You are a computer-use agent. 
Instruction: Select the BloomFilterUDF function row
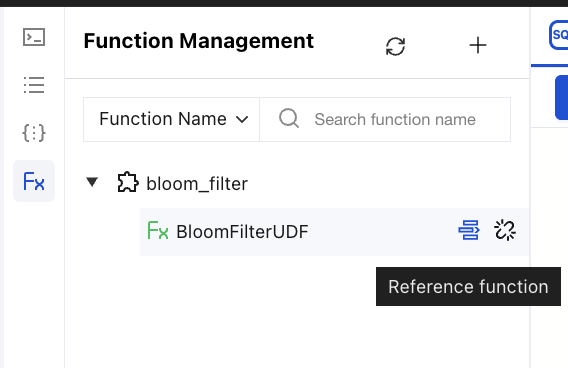(x=334, y=232)
